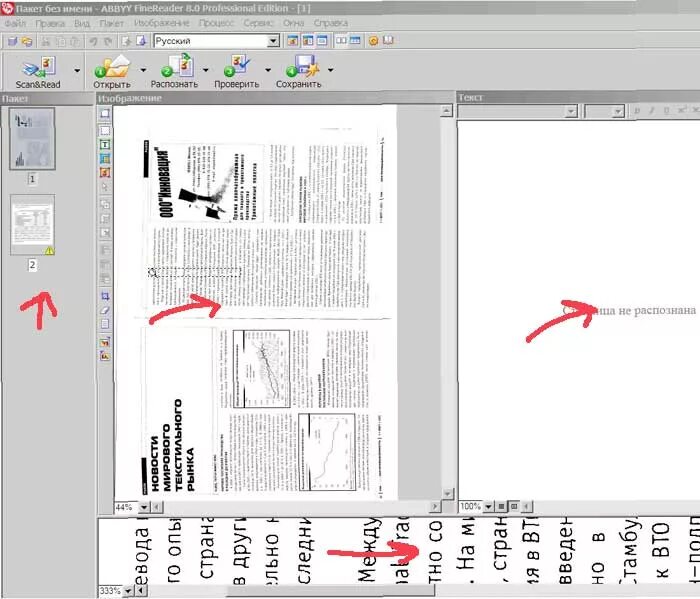Click the zoom window horizontal scrollbar thumb
This screenshot has height=599, width=700.
coord(330,591)
